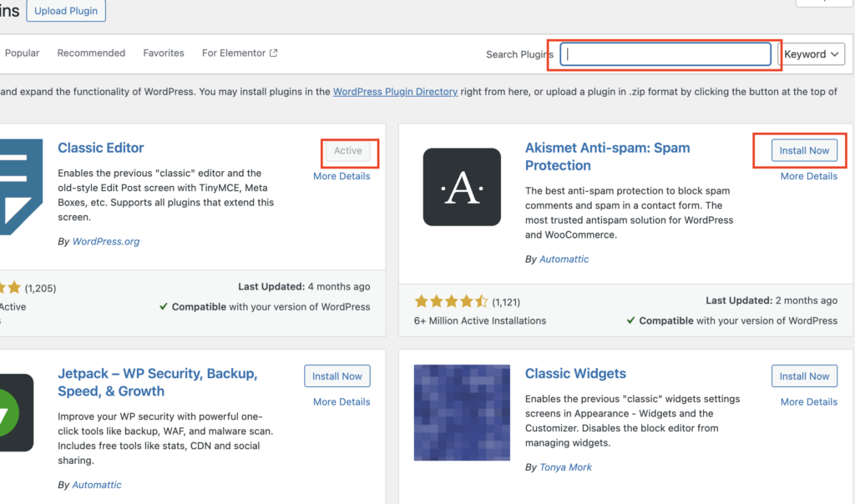The image size is (855, 504).
Task: Click Akismet's compatibility checkmark icon
Action: [x=630, y=320]
